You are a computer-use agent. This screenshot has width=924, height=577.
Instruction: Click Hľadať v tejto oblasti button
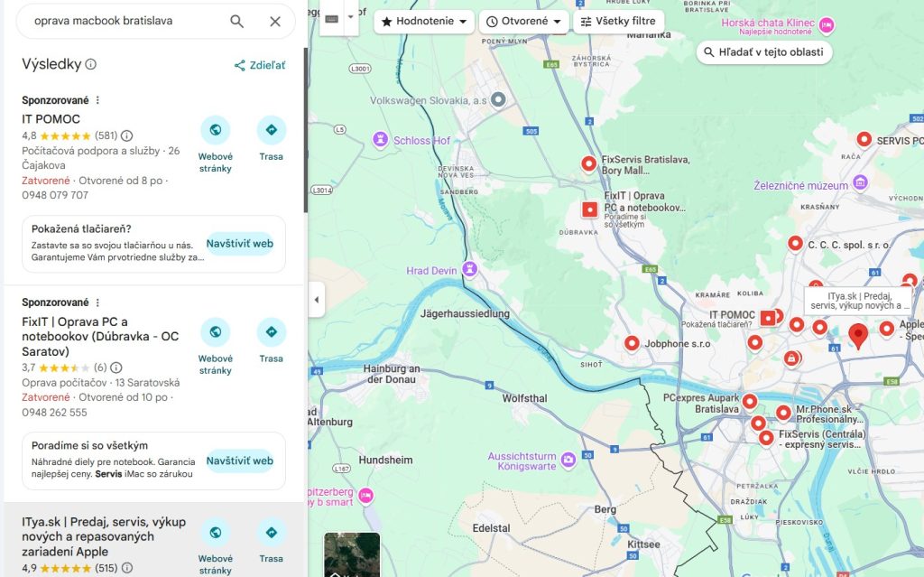pos(764,51)
